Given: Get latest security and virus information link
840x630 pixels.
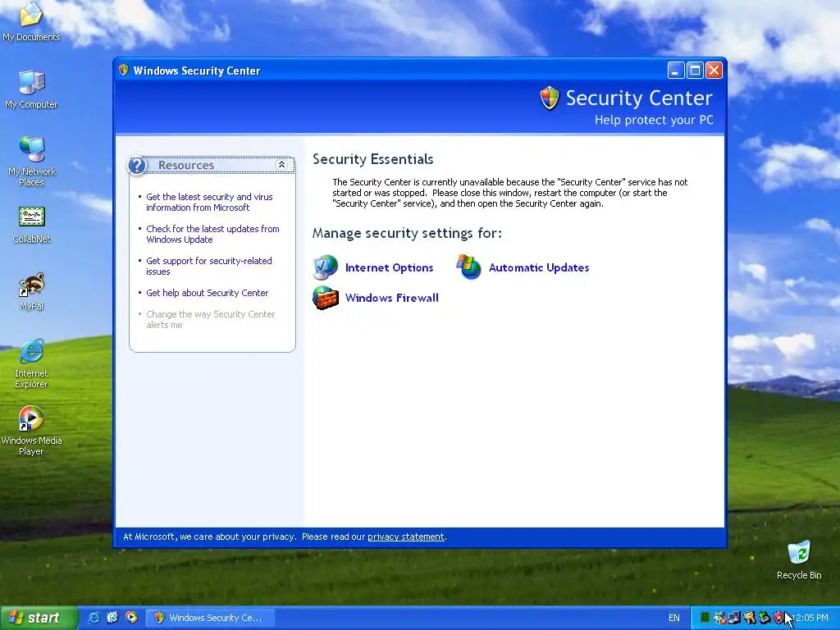Looking at the screenshot, I should pos(209,202).
